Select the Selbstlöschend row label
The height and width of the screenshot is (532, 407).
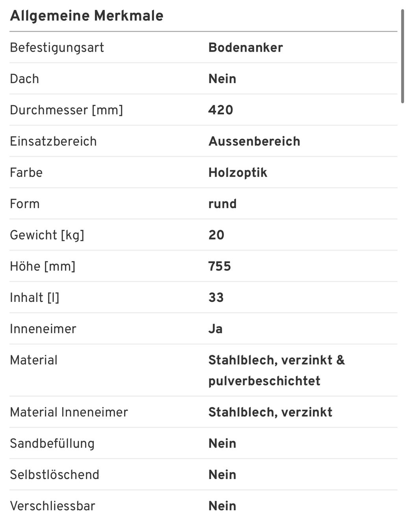pyautogui.click(x=55, y=475)
